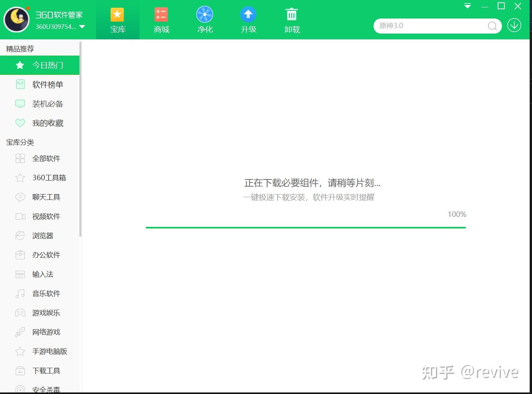Open the 聊天工具 chat bubble icon
This screenshot has height=394, width=532.
[20, 197]
